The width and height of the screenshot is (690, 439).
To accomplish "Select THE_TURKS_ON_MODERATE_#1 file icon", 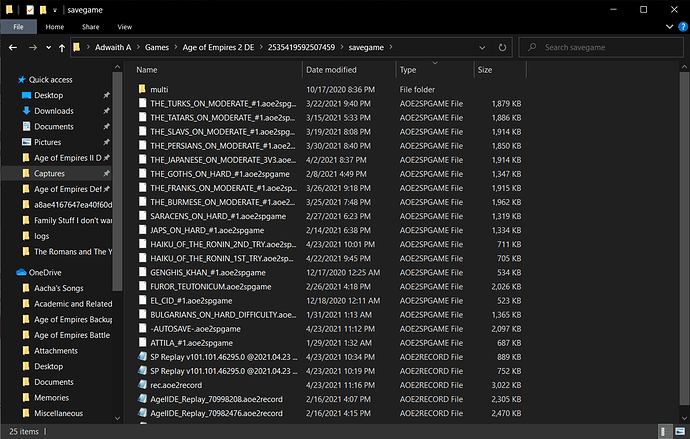I will tap(142, 103).
